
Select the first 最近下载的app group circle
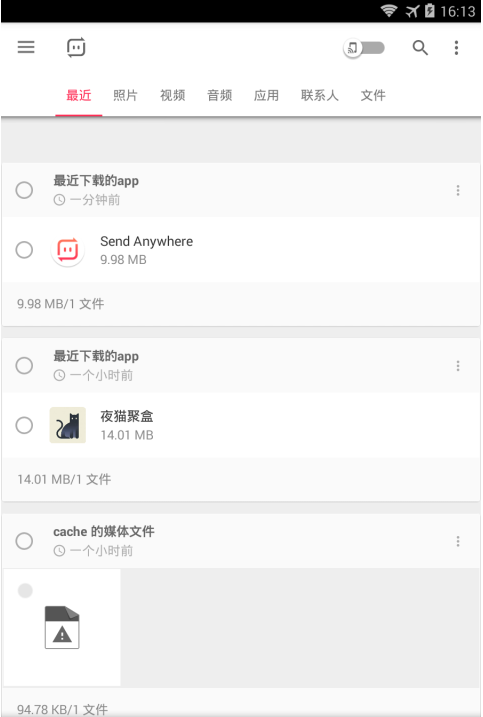(x=24, y=190)
